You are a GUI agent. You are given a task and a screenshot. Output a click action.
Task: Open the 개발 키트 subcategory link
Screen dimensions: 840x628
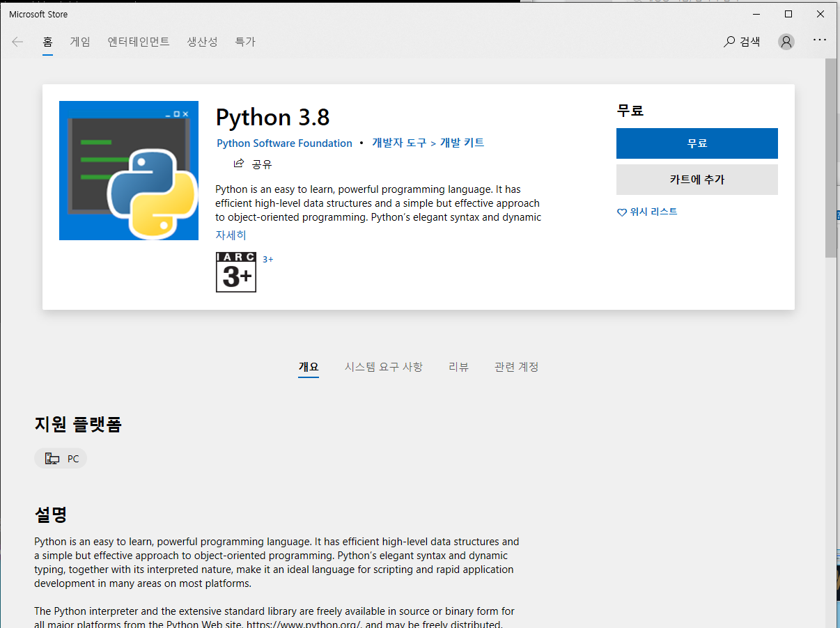click(x=462, y=143)
